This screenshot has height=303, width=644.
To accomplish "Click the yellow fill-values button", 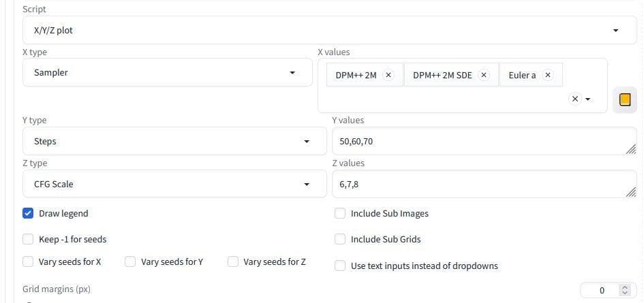I will (624, 100).
